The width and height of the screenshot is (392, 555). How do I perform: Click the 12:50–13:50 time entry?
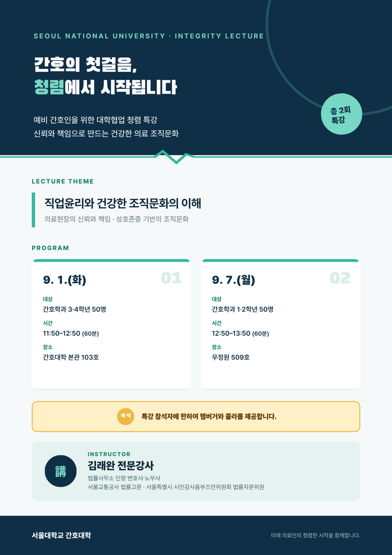point(240,333)
